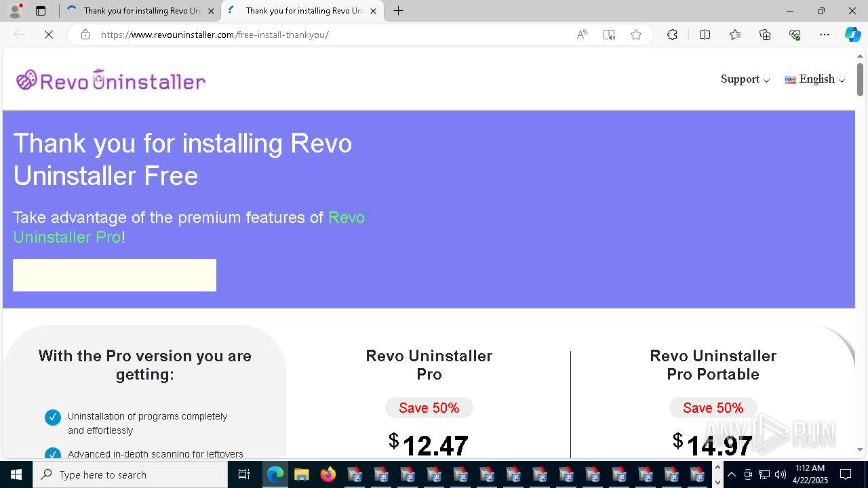Open the Extensions puzzle icon
This screenshot has width=868, height=488.
tap(672, 35)
